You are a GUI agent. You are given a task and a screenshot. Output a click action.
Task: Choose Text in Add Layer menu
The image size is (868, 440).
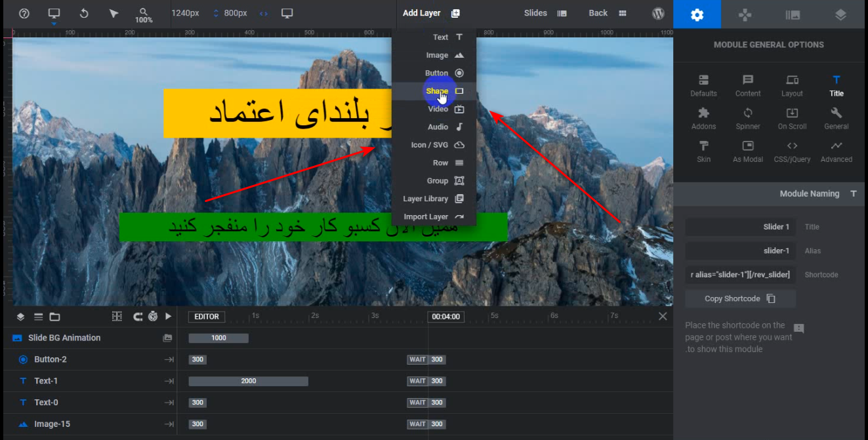[434, 37]
